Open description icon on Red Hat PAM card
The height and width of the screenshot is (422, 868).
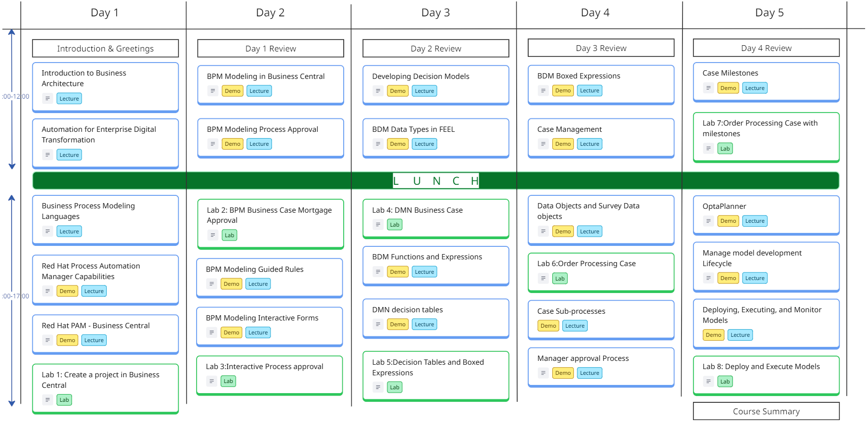47,340
